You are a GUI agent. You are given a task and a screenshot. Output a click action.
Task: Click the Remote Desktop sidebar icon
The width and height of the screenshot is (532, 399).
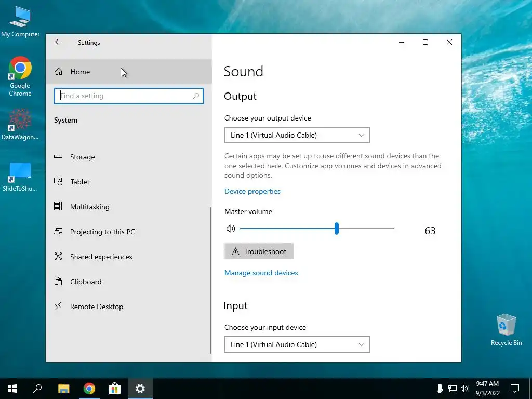click(x=58, y=306)
